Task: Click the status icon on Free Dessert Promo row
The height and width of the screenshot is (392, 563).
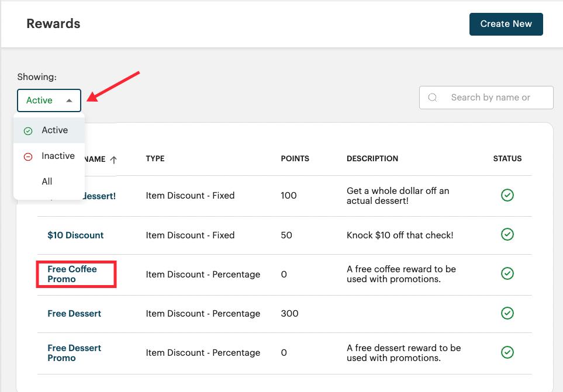Action: click(x=507, y=352)
